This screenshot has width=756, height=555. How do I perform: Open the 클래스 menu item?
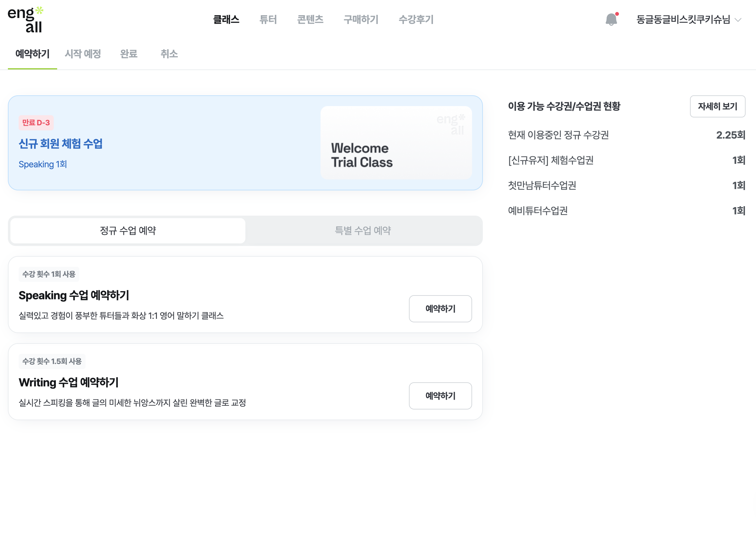pos(226,20)
